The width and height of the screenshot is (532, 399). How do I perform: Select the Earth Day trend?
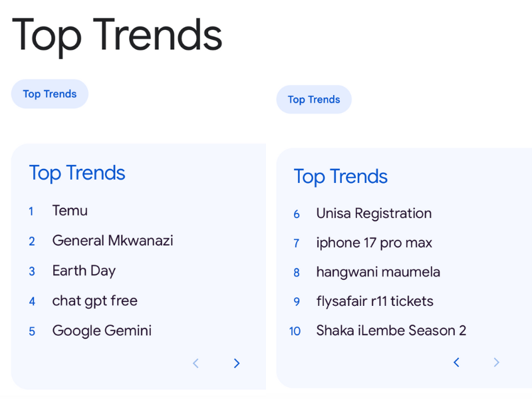(84, 271)
